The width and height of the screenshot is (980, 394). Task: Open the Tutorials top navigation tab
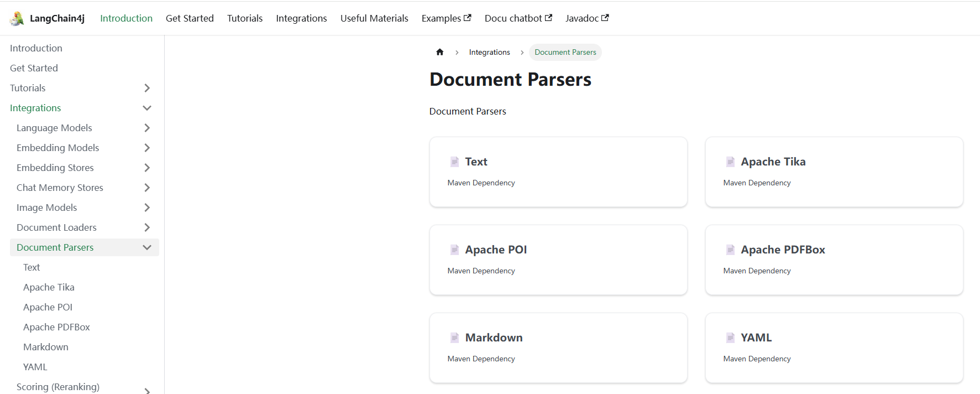point(245,18)
